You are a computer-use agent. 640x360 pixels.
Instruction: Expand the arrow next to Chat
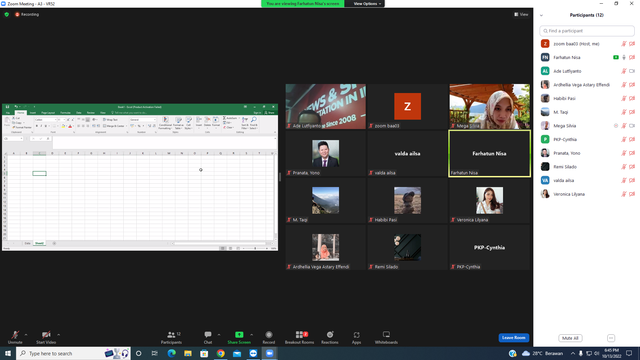click(x=219, y=335)
